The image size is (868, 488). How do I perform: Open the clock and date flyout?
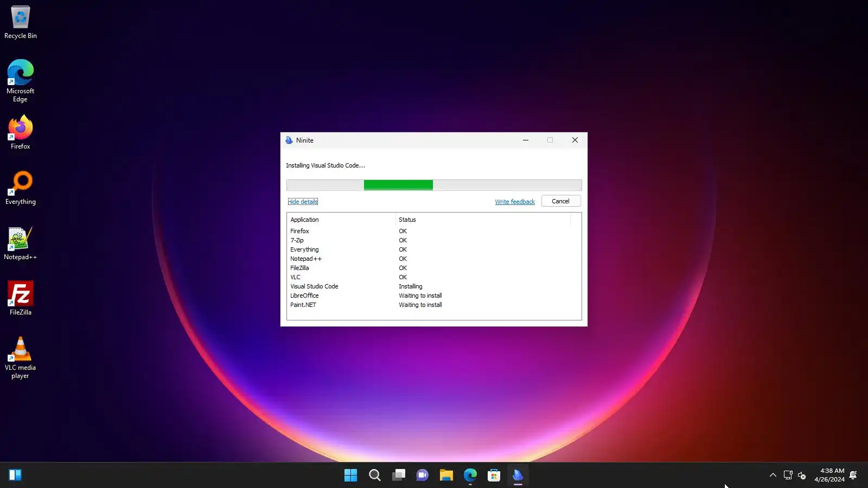tap(829, 475)
